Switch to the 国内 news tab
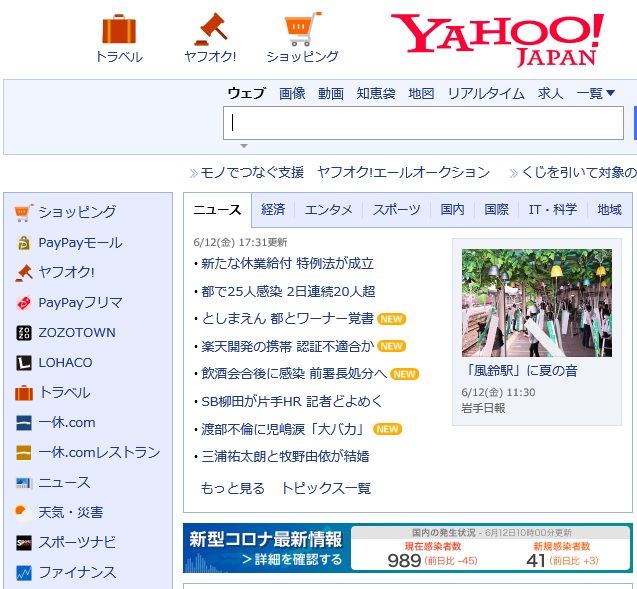 (452, 210)
